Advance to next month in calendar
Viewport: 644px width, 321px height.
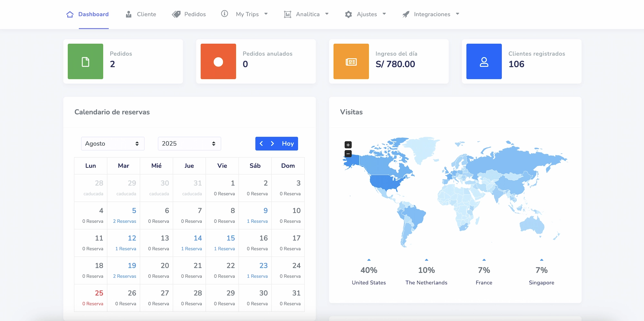[272, 144]
